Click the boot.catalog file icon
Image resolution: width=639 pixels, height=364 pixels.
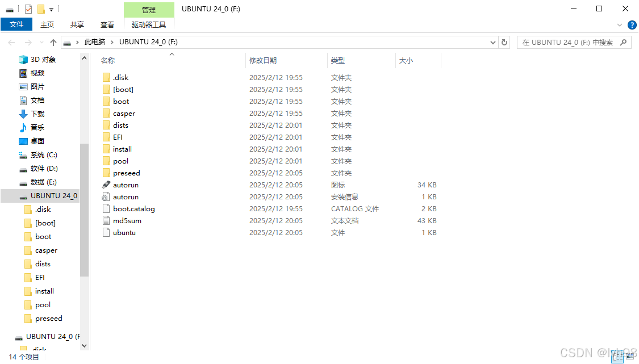click(106, 209)
